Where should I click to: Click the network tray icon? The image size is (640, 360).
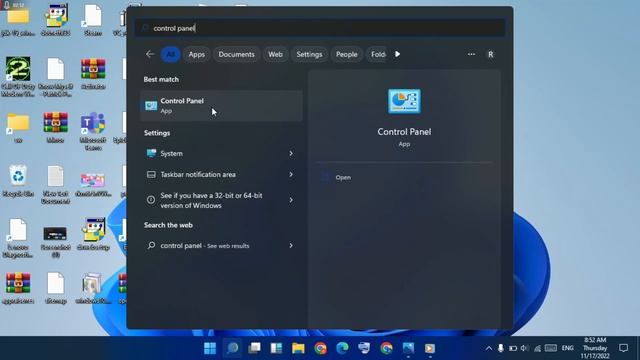(537, 348)
